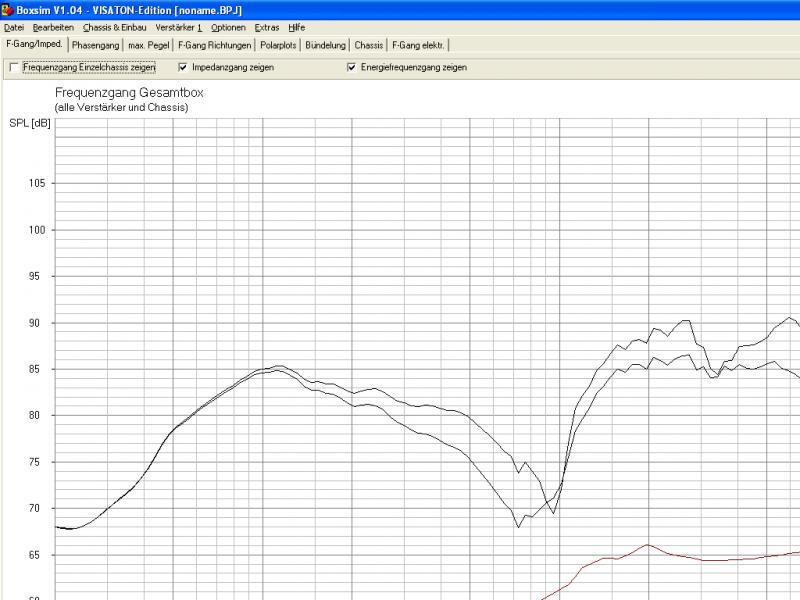Screen dimensions: 800x600
Task: Disable Energiefrequenzgang zeigen checkbox
Action: (x=352, y=68)
